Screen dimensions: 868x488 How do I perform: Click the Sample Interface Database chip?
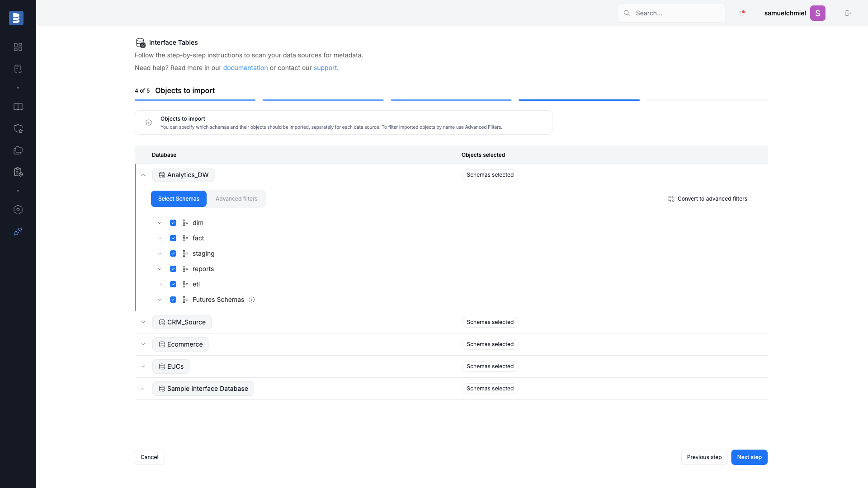click(x=203, y=389)
